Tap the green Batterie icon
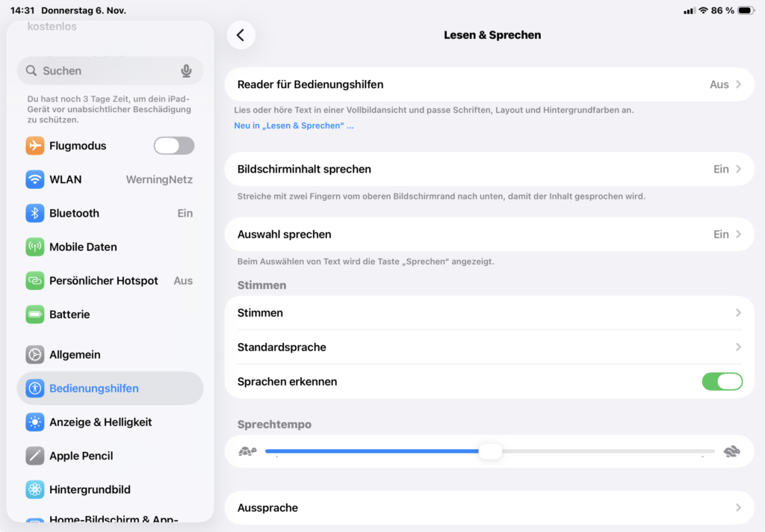The width and height of the screenshot is (765, 532). (35, 315)
